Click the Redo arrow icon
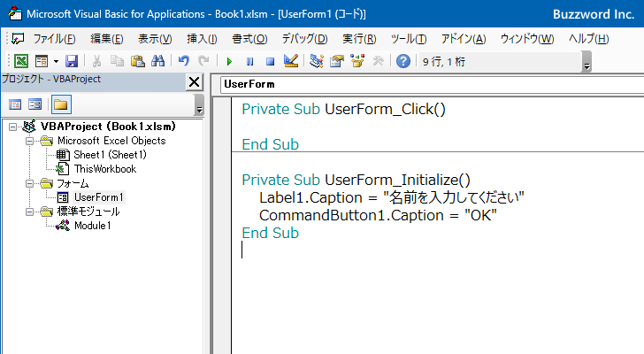 tap(203, 61)
